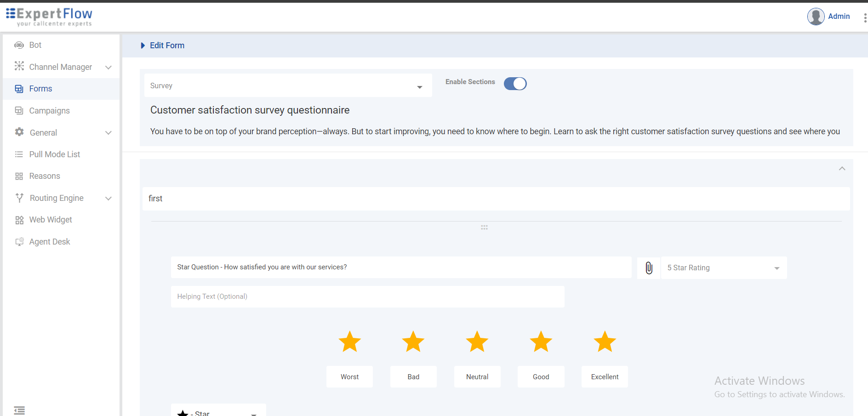Viewport: 868px width, 416px height.
Task: Click the Edit Form breadcrumb link
Action: (x=167, y=46)
